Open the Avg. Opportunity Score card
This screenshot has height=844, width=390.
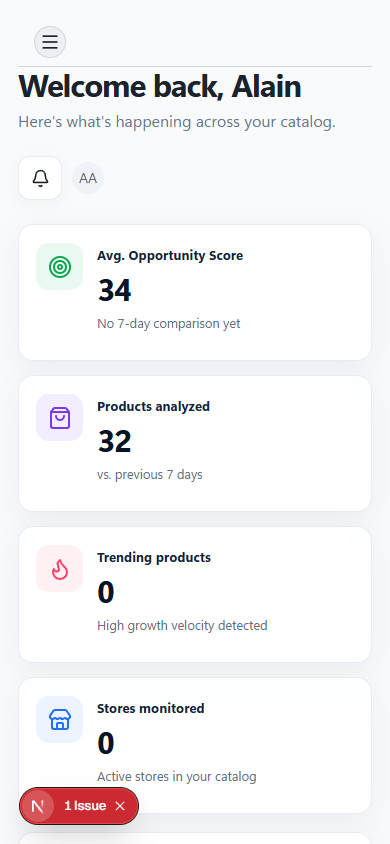(x=195, y=292)
